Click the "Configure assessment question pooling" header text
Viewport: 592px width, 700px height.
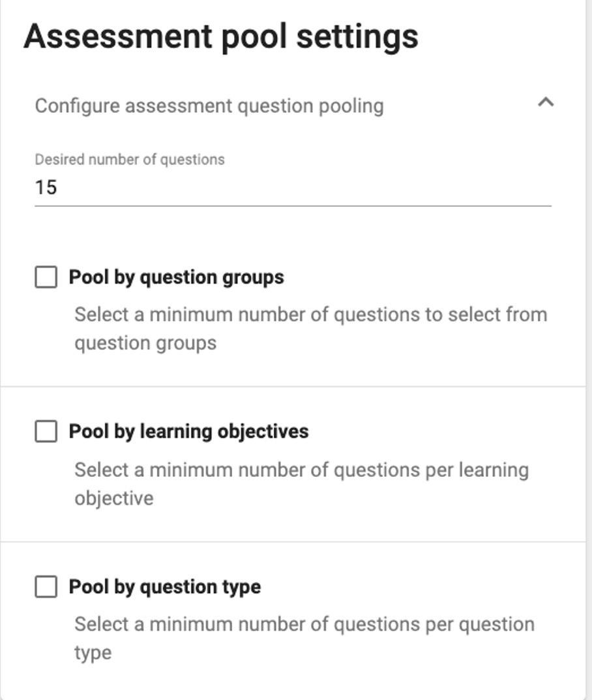tap(209, 106)
